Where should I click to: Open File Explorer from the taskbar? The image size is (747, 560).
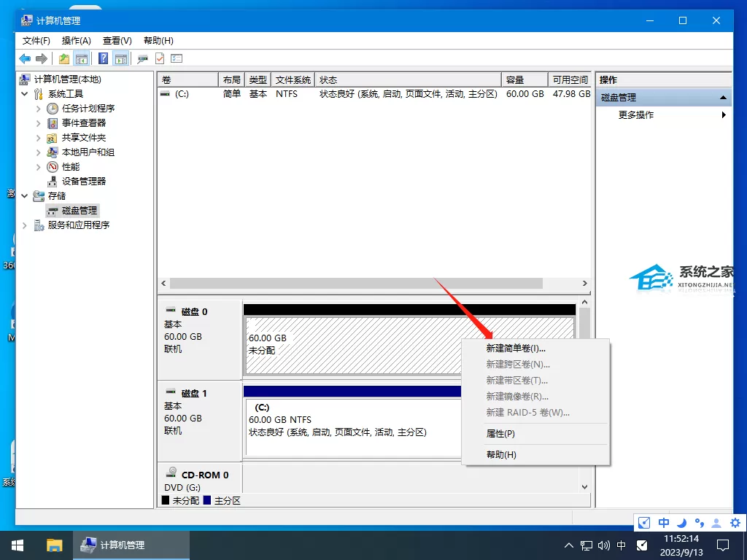pyautogui.click(x=54, y=545)
